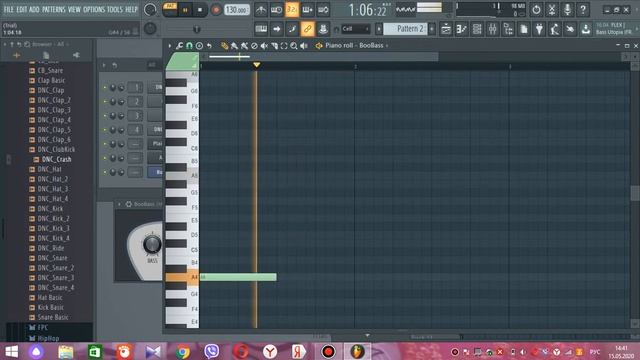Image resolution: width=640 pixels, height=360 pixels.
Task: Toggle the 3-2-1 countdown before recording
Action: tap(292, 10)
